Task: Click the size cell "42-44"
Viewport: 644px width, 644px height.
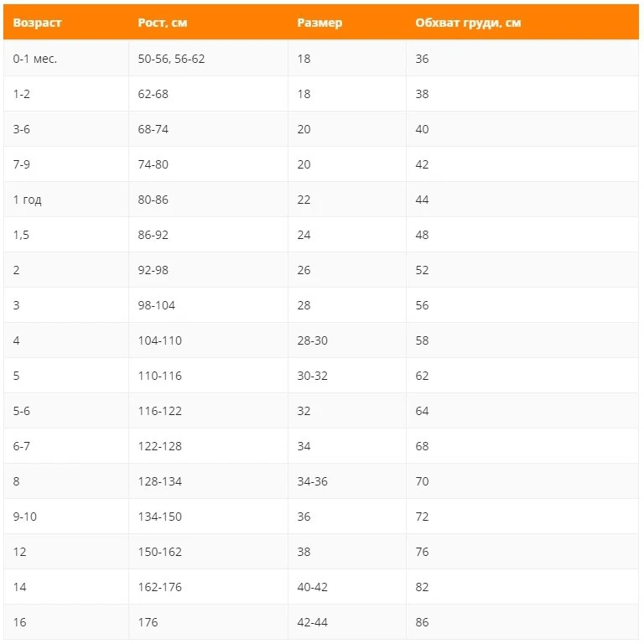Action: 312,622
